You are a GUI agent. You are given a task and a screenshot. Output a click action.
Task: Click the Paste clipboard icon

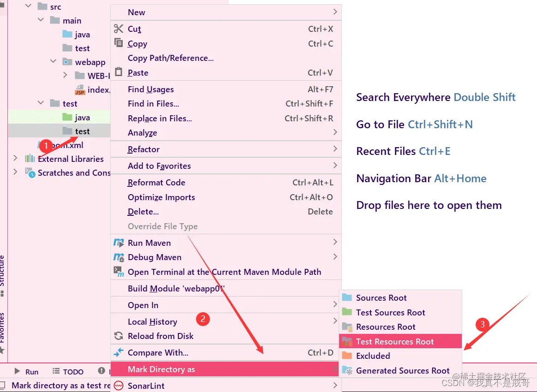pos(119,72)
